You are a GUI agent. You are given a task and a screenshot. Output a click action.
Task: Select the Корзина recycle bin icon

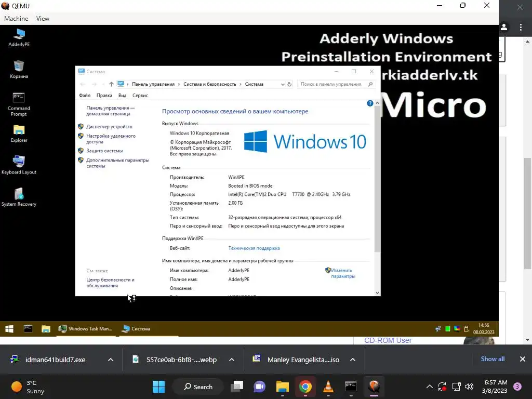click(x=19, y=69)
